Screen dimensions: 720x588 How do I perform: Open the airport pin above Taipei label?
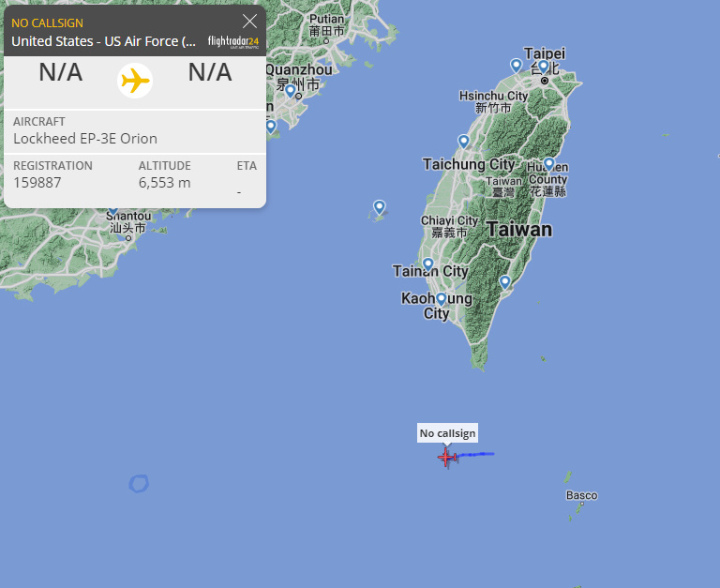[x=544, y=67]
